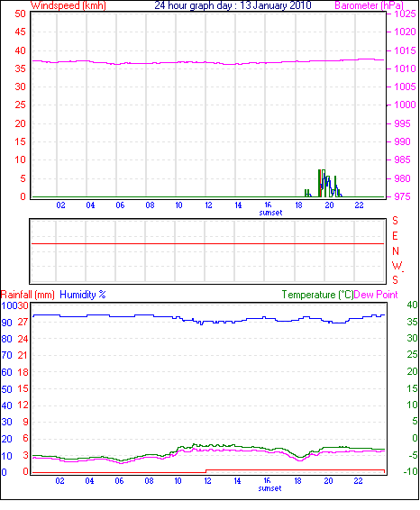Image resolution: width=420 pixels, height=510 pixels.
Task: Click wind direction label E
Action: [395, 236]
